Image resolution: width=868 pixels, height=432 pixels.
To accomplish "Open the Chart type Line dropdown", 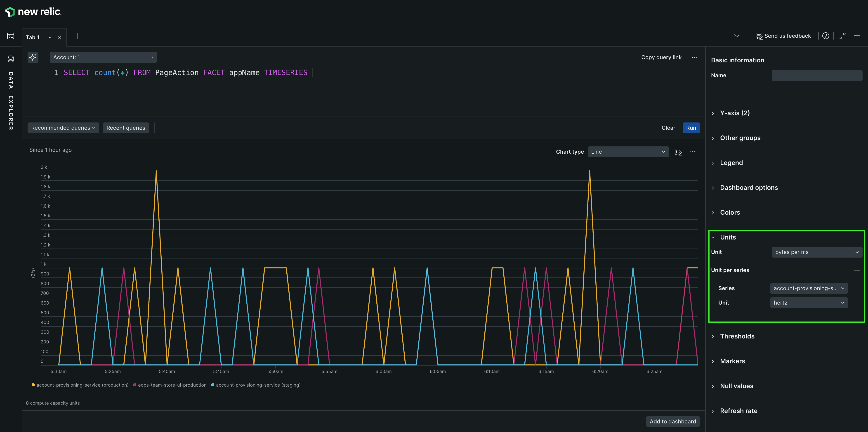I will click(628, 152).
